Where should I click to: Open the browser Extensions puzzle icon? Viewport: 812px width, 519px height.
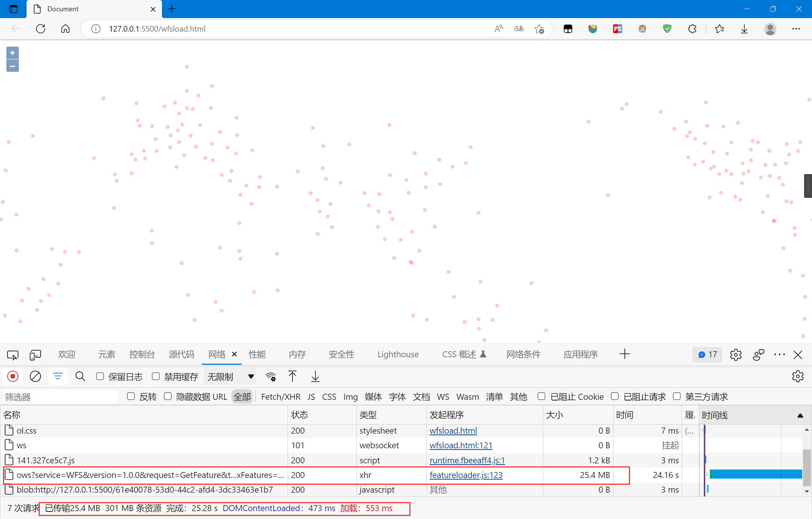coord(692,29)
